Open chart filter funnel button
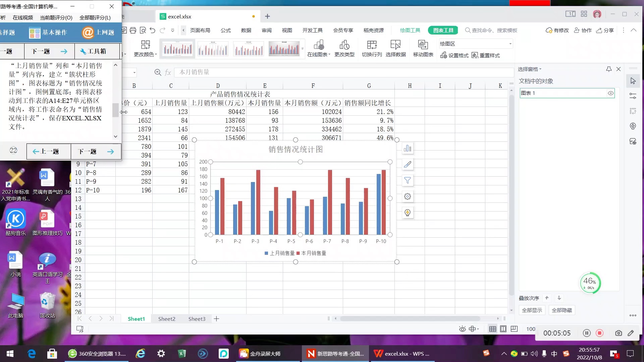Viewport: 644px width, 362px height. pos(408,181)
